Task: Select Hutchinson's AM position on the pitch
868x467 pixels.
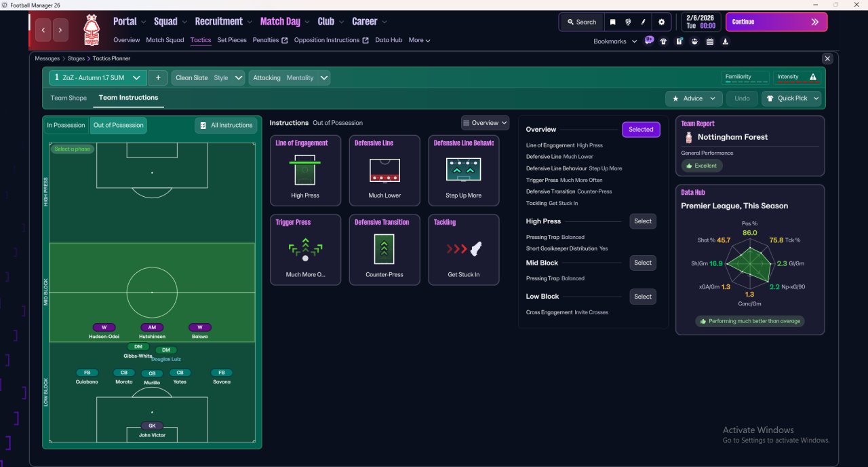Action: click(x=152, y=331)
